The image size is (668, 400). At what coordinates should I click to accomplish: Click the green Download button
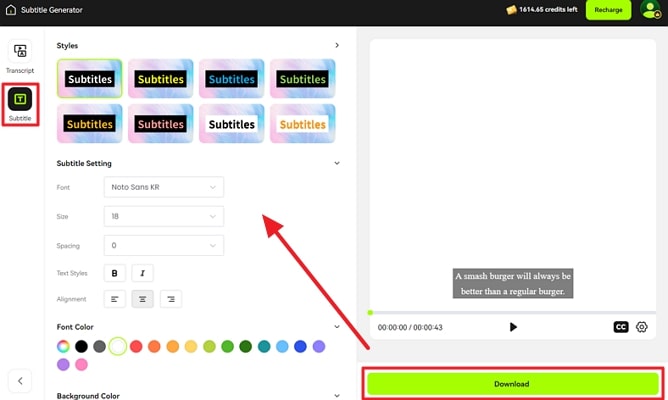[512, 384]
